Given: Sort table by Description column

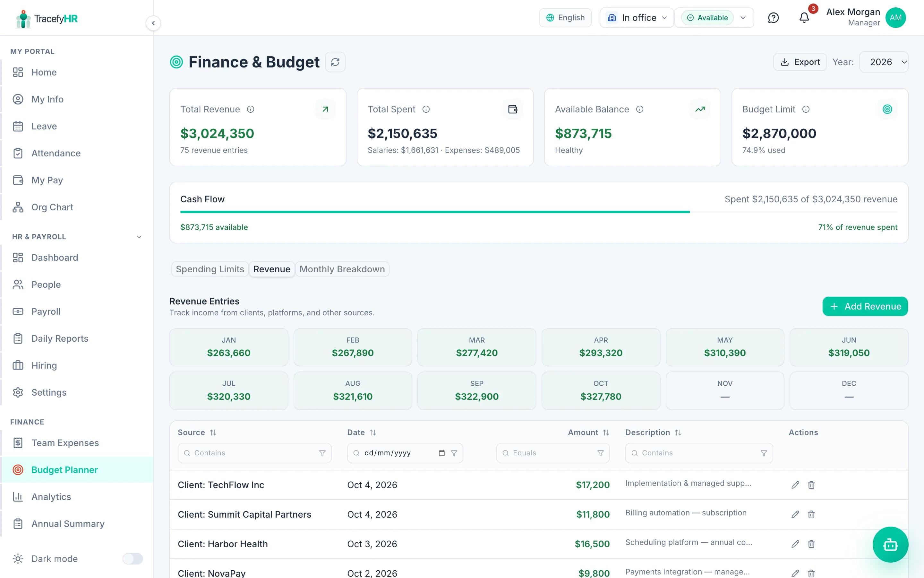Looking at the screenshot, I should [x=678, y=432].
